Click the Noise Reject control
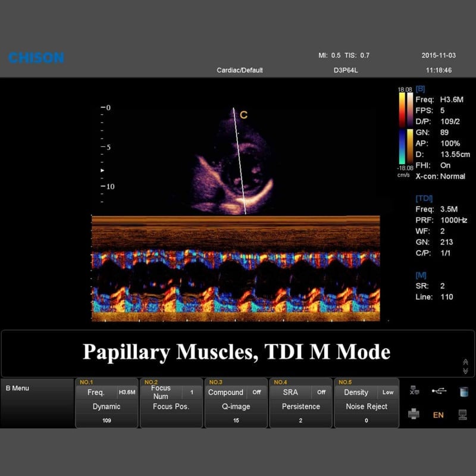Screen dimensions: 476x476 pos(367,406)
